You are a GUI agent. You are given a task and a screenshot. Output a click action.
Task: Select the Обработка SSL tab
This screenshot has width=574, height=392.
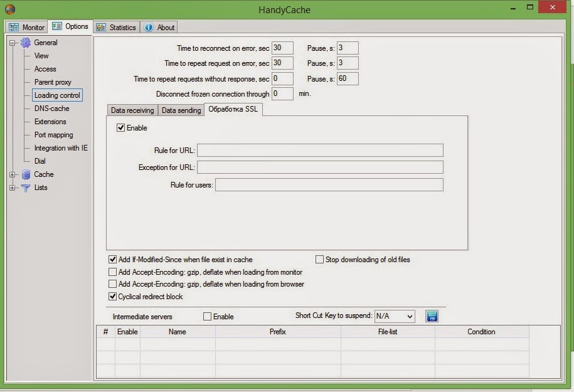click(233, 109)
